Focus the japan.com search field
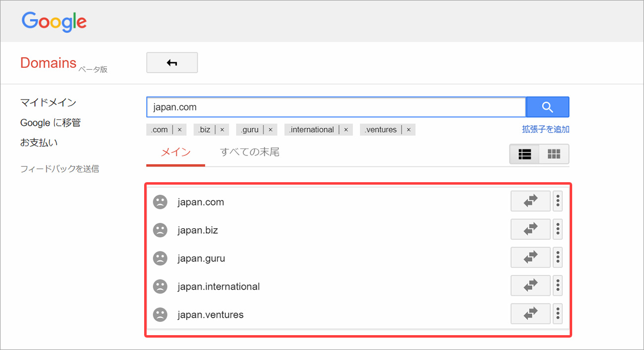Image resolution: width=644 pixels, height=350 pixels. [336, 107]
